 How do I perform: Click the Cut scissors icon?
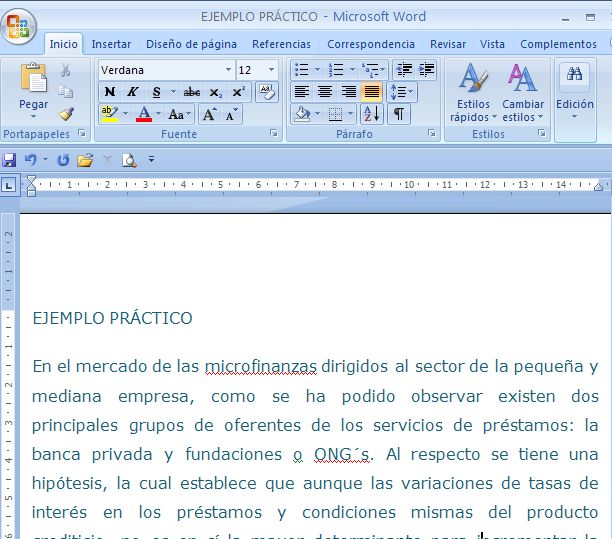pos(66,71)
